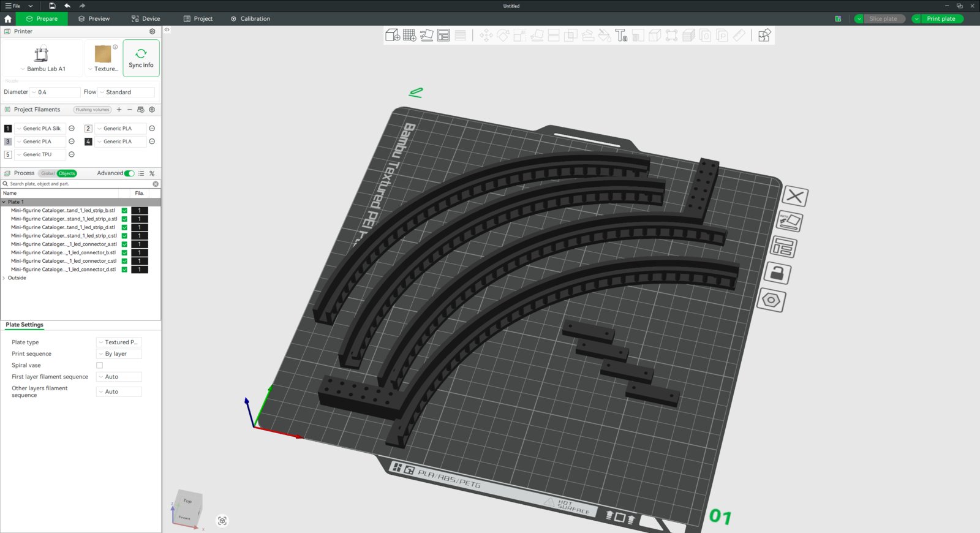Open the Flow Standard dropdown
This screenshot has height=533, width=980.
[x=126, y=93]
